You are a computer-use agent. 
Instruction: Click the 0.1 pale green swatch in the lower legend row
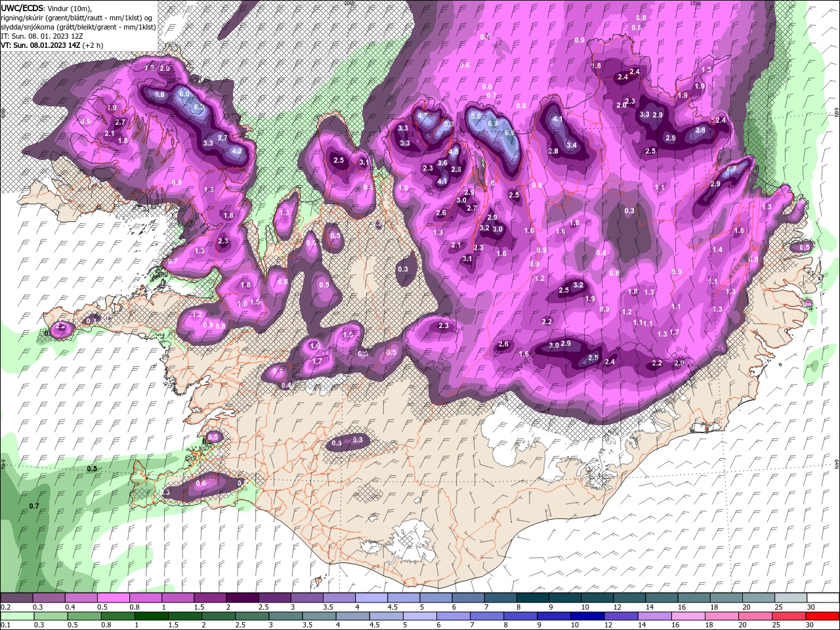17,616
